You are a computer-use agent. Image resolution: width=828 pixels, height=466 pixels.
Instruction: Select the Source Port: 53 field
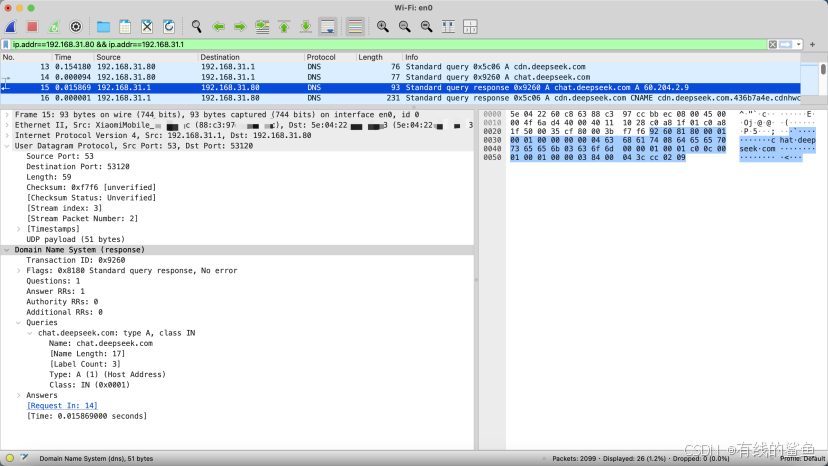[x=60, y=156]
